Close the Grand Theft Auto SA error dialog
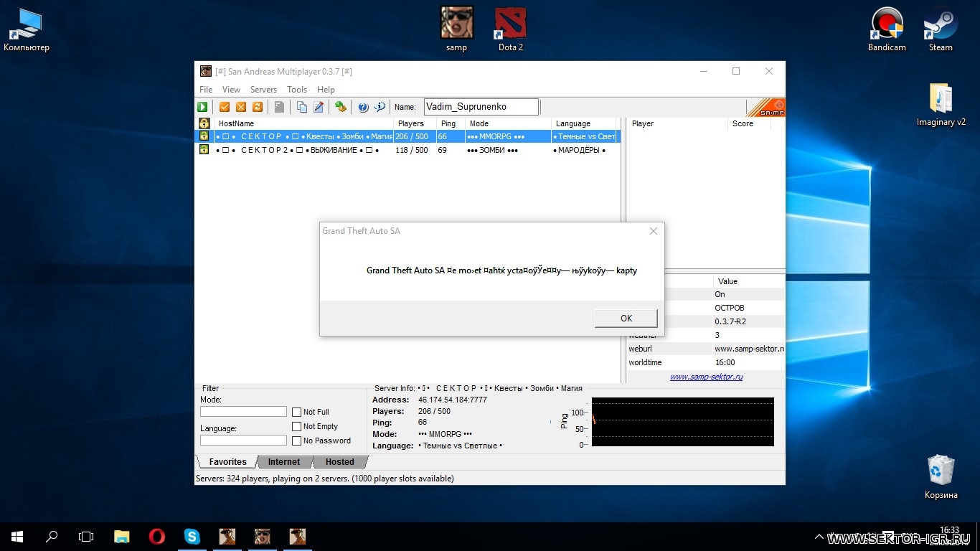The height and width of the screenshot is (551, 980). click(x=653, y=231)
